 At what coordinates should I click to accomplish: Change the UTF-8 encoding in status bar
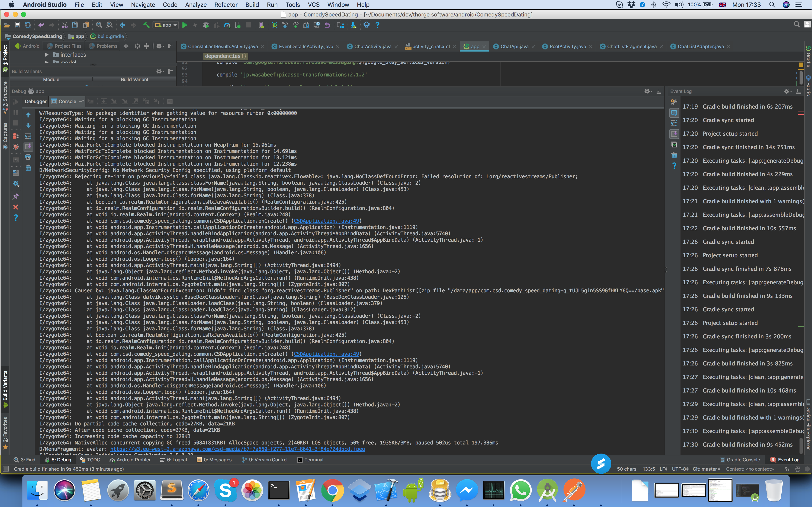pyautogui.click(x=680, y=469)
